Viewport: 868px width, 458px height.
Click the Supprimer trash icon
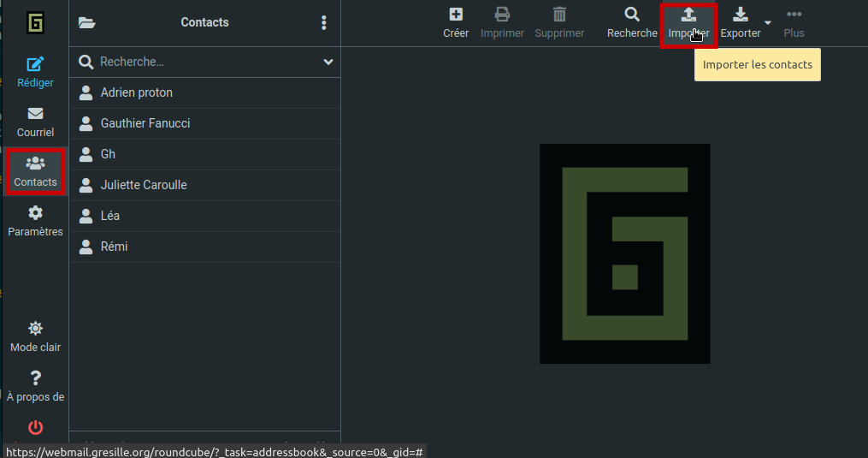(559, 15)
